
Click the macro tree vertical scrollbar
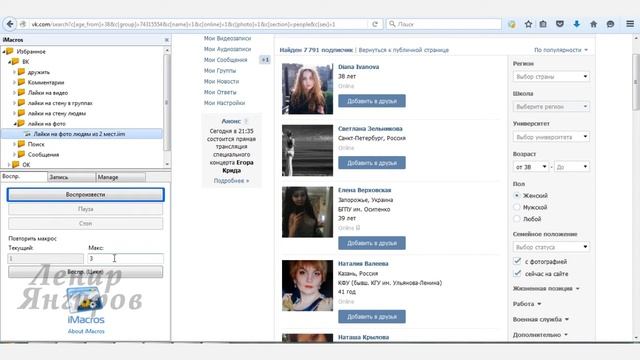[x=167, y=102]
